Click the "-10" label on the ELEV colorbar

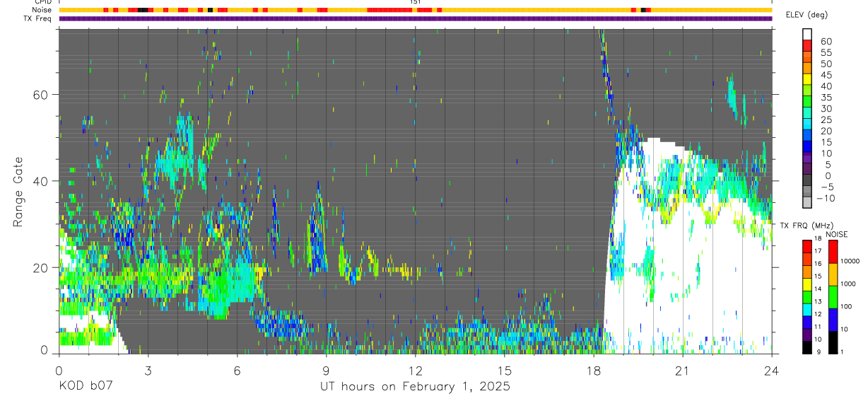826,198
